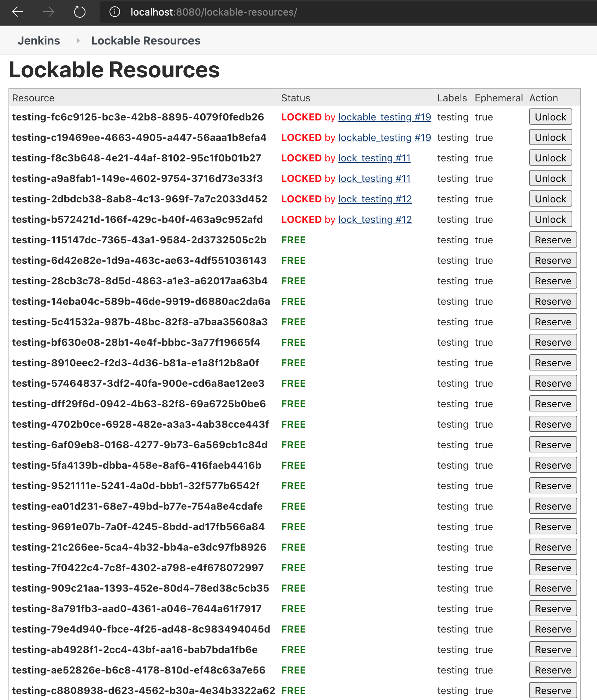
Task: Click the Labels column header
Action: pyautogui.click(x=452, y=98)
